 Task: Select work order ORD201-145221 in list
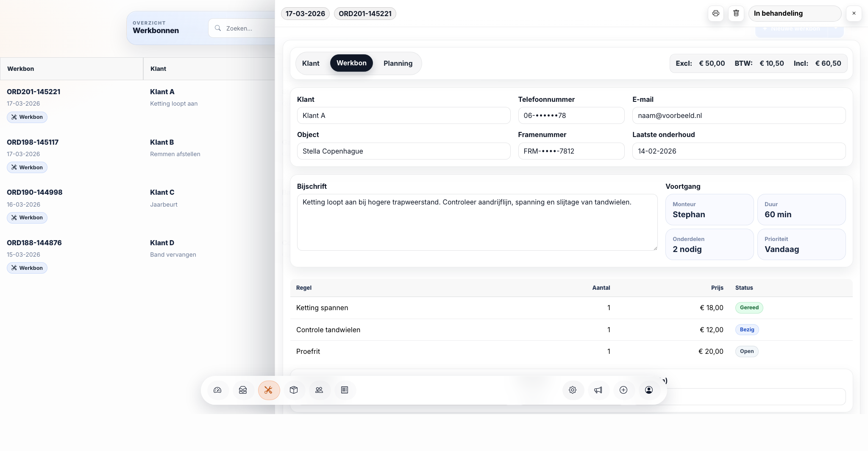(33, 92)
